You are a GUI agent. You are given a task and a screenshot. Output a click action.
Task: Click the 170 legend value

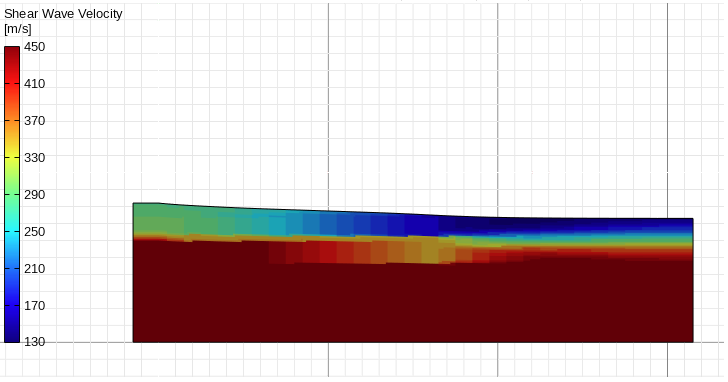[35, 306]
